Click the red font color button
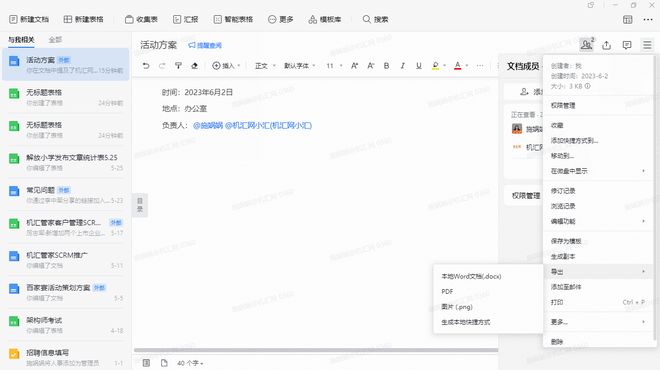This screenshot has height=370, width=660. [x=458, y=66]
